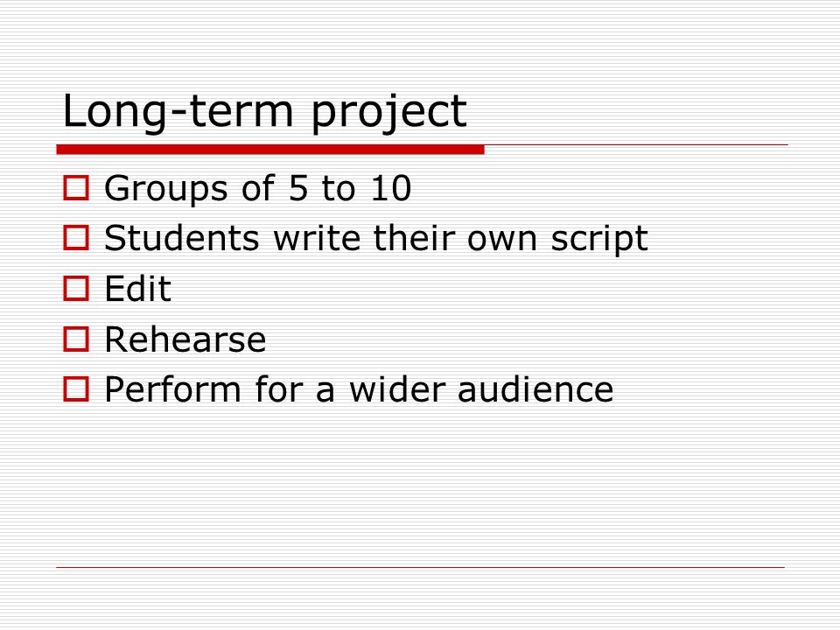Viewport: 840px width, 630px height.
Task: Click the word Rehearse
Action: click(x=185, y=339)
